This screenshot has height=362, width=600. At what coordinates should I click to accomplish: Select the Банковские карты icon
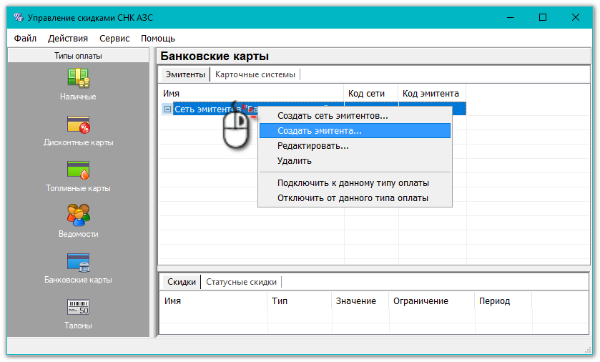pos(78,262)
